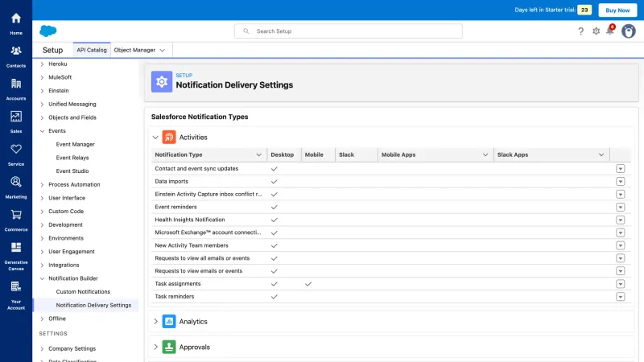Expand the Unified Messaging tree node
Image resolution: width=644 pixels, height=362 pixels.
coord(42,105)
